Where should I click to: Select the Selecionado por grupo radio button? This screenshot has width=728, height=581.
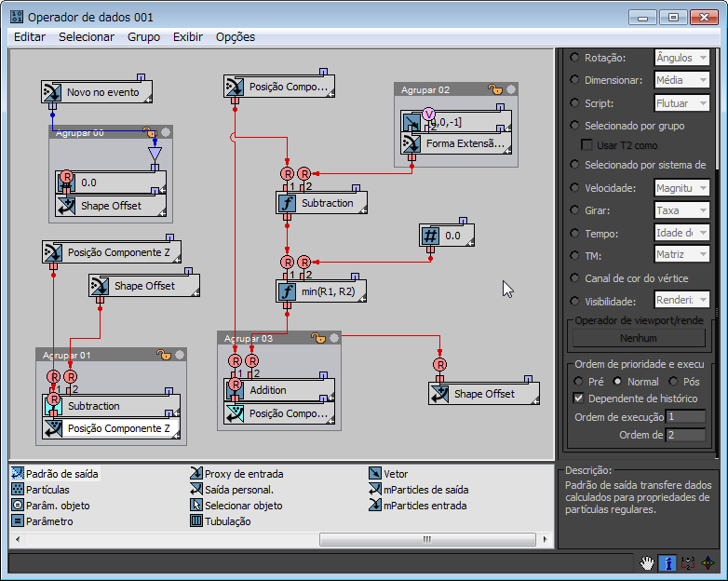574,125
